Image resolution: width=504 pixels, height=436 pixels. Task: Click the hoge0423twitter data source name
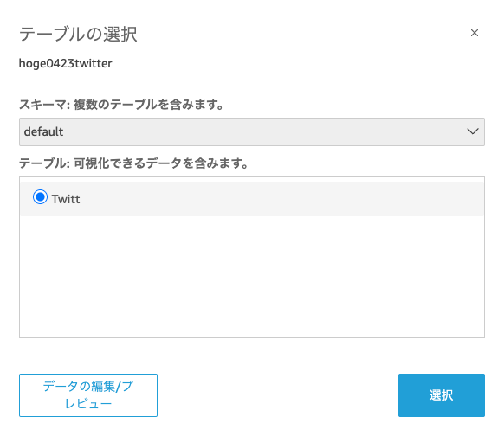pos(66,63)
